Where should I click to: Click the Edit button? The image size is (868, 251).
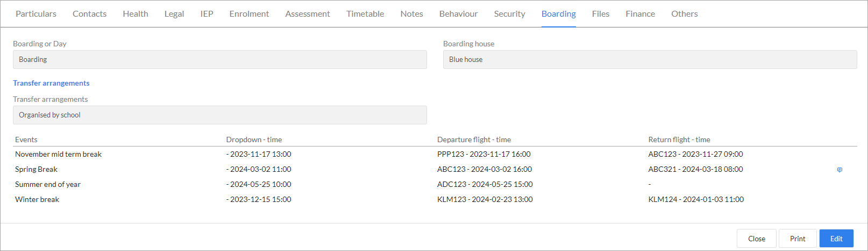coord(836,239)
